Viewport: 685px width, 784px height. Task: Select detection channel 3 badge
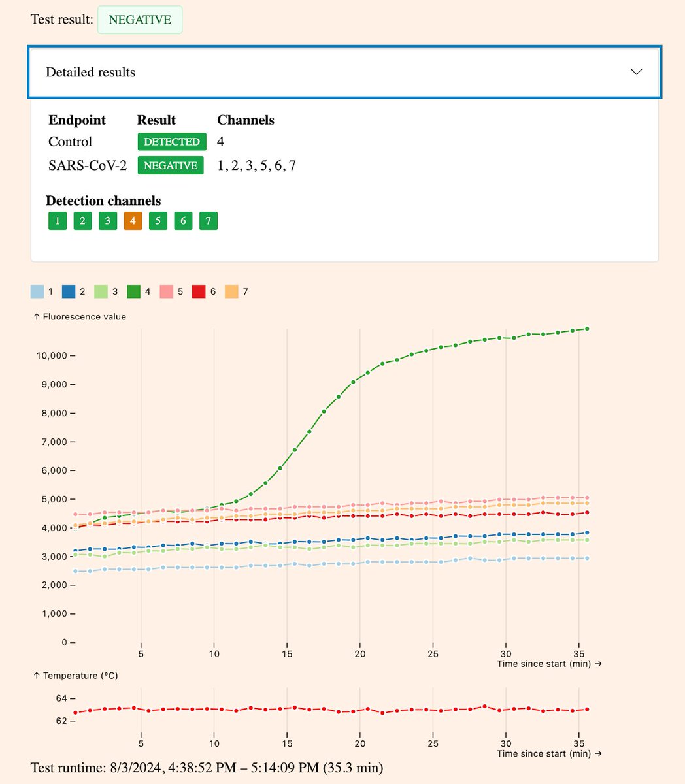click(108, 221)
